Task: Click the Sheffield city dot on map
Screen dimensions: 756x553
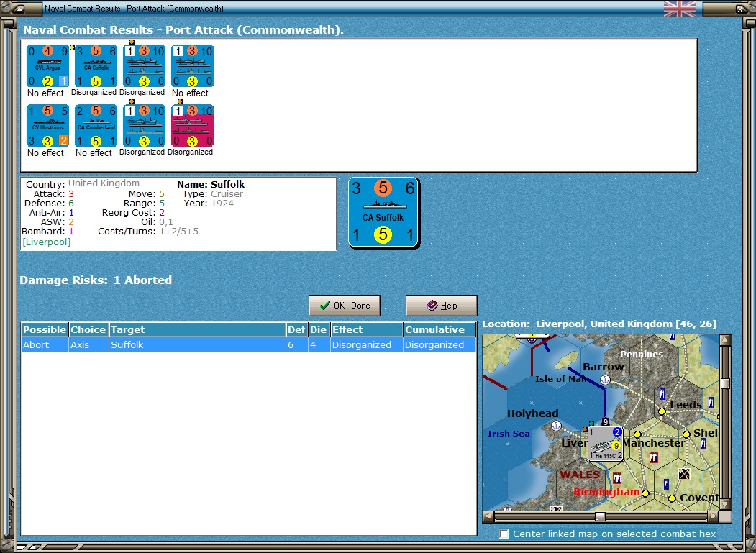Action: tap(686, 434)
